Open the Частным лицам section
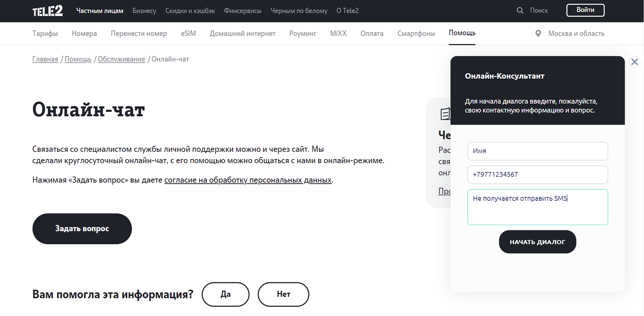644x316 pixels. 100,11
